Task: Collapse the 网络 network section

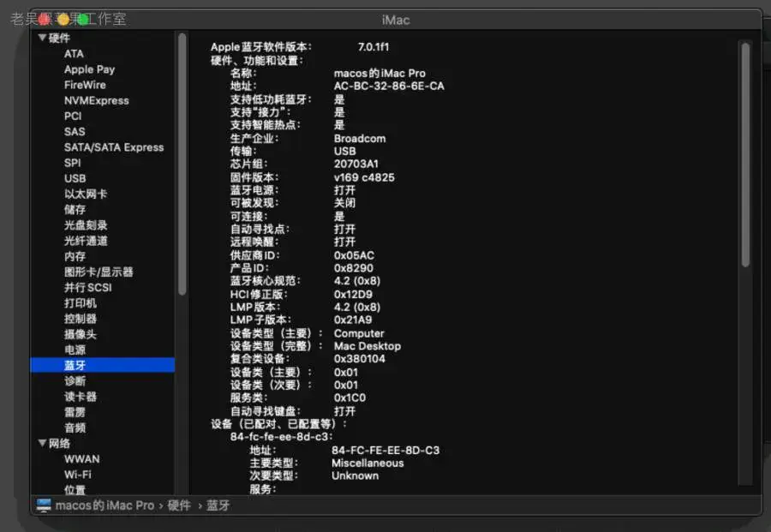Action: click(x=42, y=443)
